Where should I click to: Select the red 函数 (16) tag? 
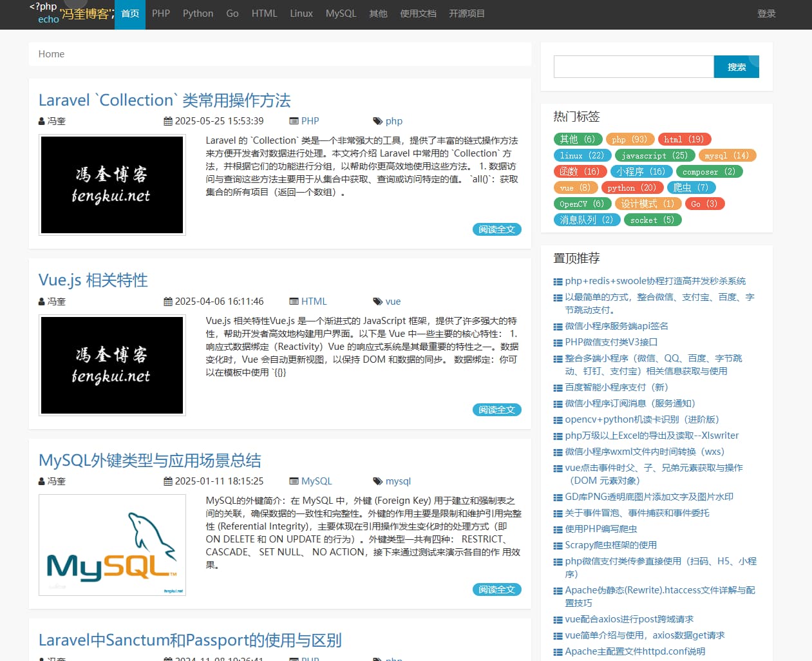[579, 171]
